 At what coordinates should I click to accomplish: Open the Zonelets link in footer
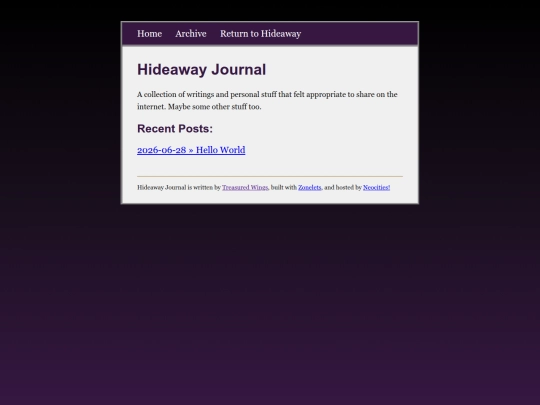click(x=310, y=187)
